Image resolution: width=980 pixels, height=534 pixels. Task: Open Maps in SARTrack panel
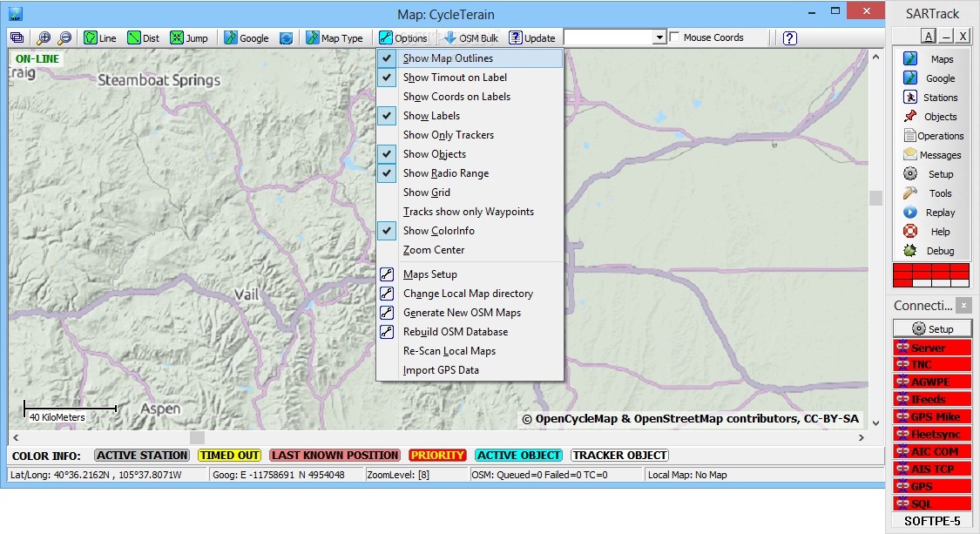[931, 58]
